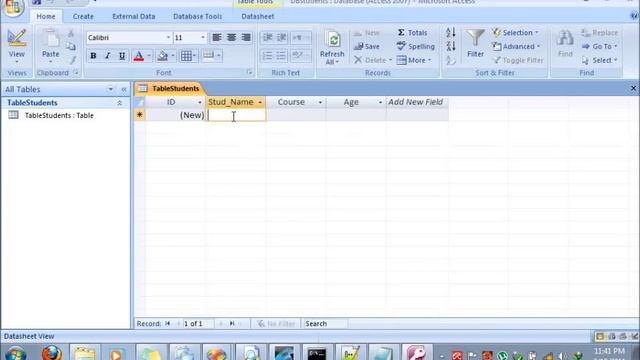Sort ascending A to Z
Image resolution: width=640 pixels, height=360 pixels.
(451, 33)
